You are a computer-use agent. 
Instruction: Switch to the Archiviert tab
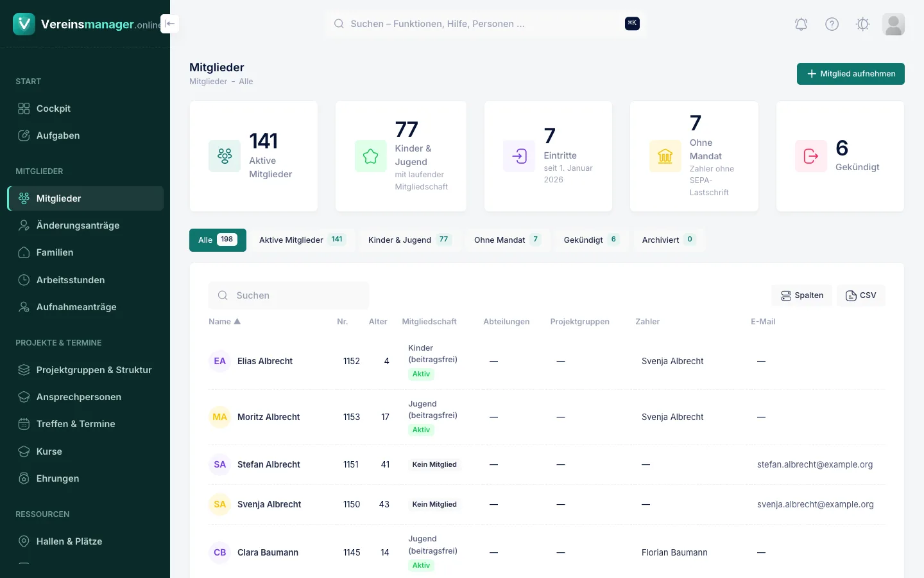(669, 240)
